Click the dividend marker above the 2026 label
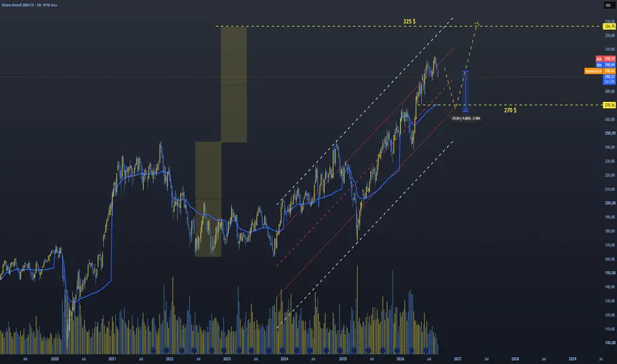 (397, 350)
